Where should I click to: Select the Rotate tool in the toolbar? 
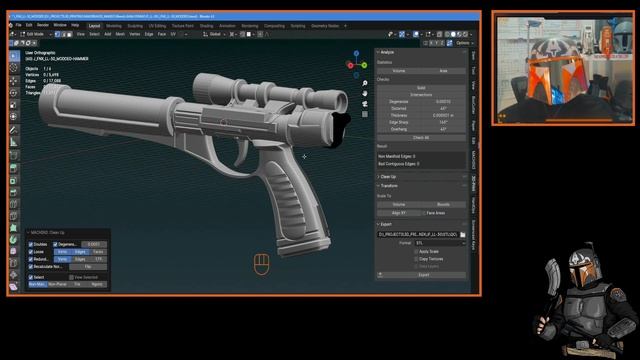[x=14, y=93]
